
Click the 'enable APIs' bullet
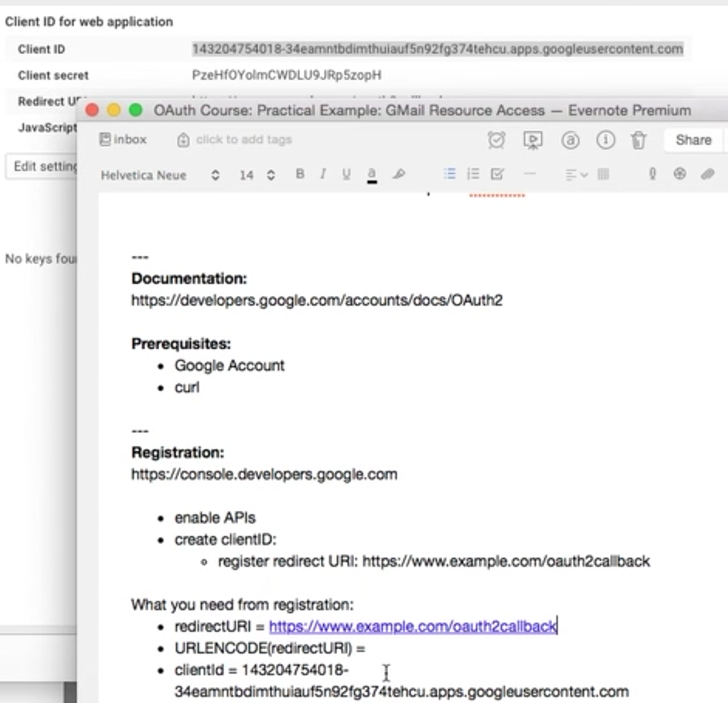(x=215, y=517)
